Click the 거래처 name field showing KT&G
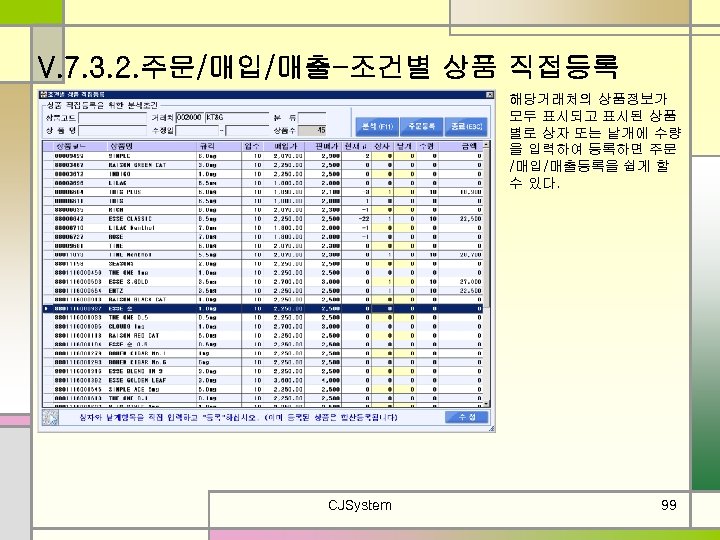720x540 pixels. 236,118
